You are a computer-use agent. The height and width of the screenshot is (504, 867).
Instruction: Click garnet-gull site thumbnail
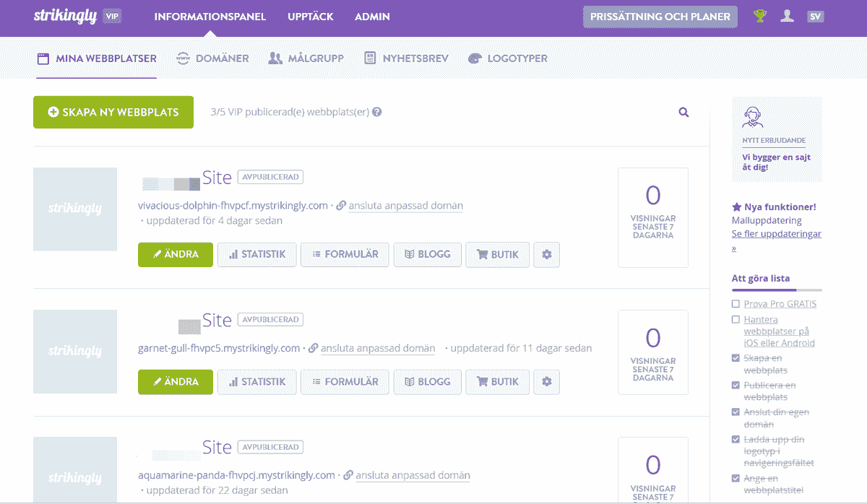[75, 352]
